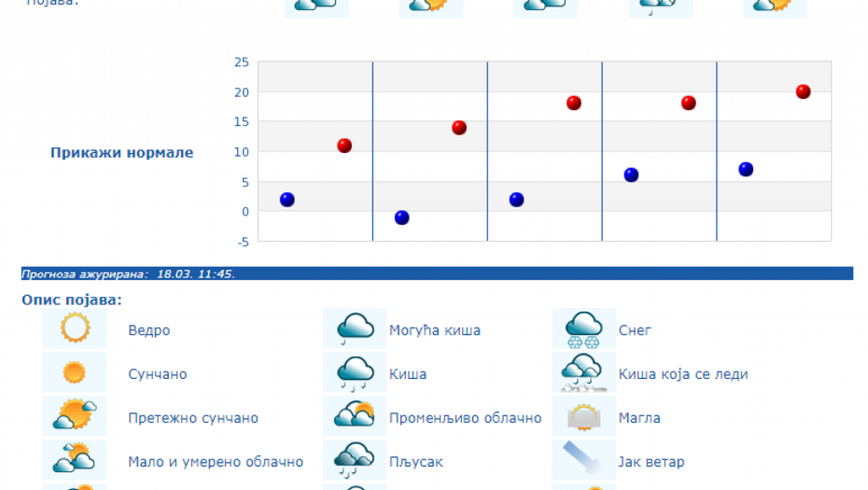The height and width of the screenshot is (490, 868).
Task: Select the blue point below zero
Action: (402, 217)
